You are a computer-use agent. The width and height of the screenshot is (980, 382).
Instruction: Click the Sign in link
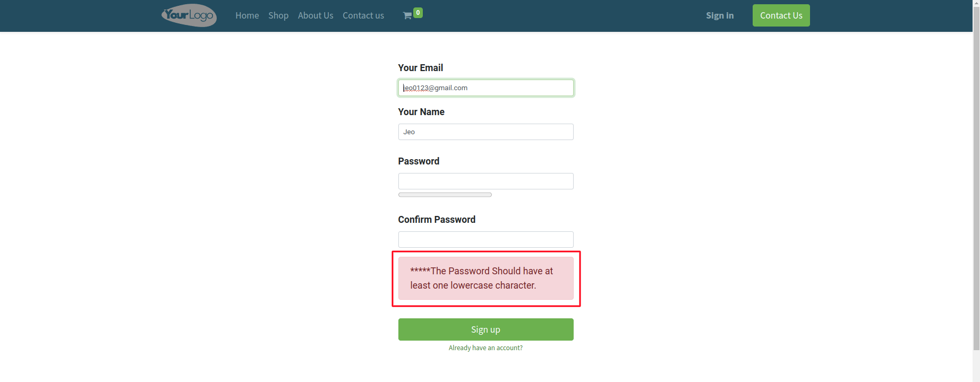coord(720,15)
